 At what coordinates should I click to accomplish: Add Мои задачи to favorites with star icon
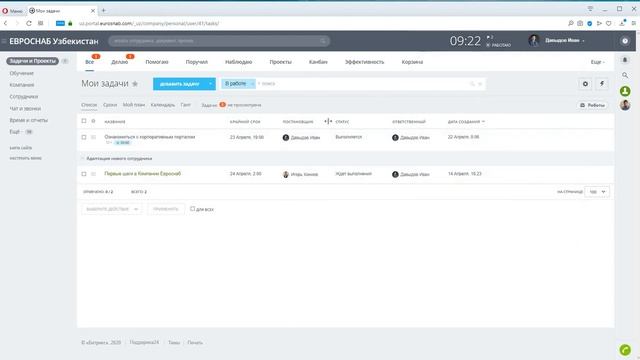pos(135,84)
